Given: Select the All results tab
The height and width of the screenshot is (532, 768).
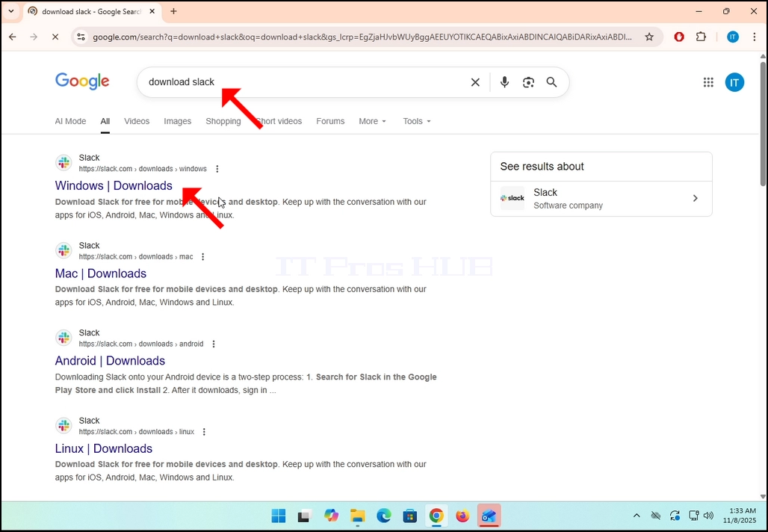Looking at the screenshot, I should (x=105, y=121).
